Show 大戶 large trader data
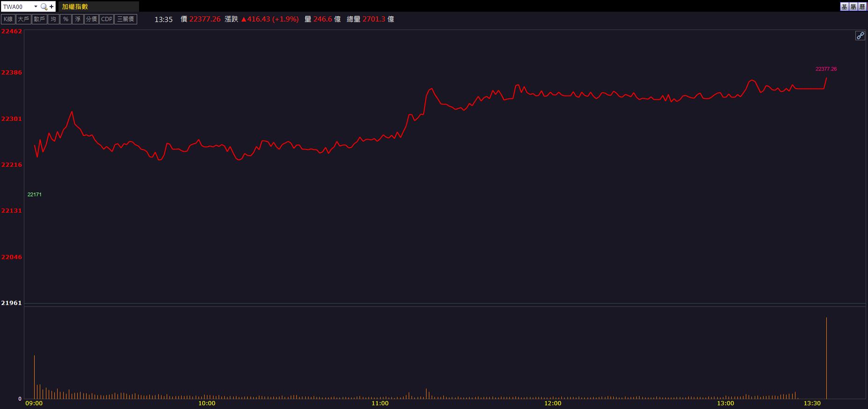868x409 pixels. click(x=23, y=19)
